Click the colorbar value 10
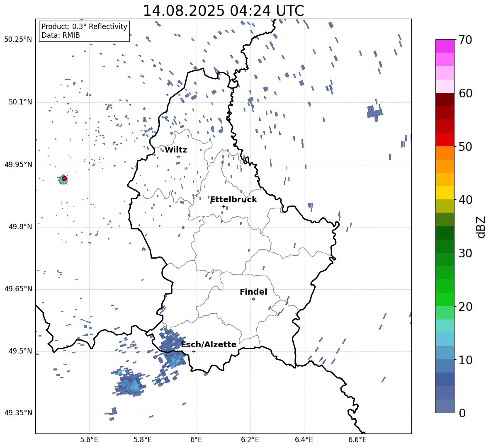The height and width of the screenshot is (448, 491). (465, 360)
